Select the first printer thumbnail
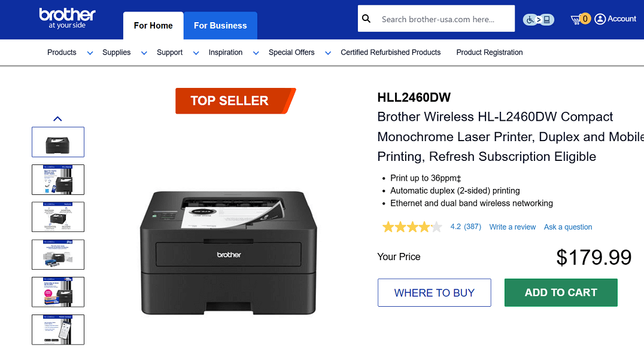 [x=57, y=142]
